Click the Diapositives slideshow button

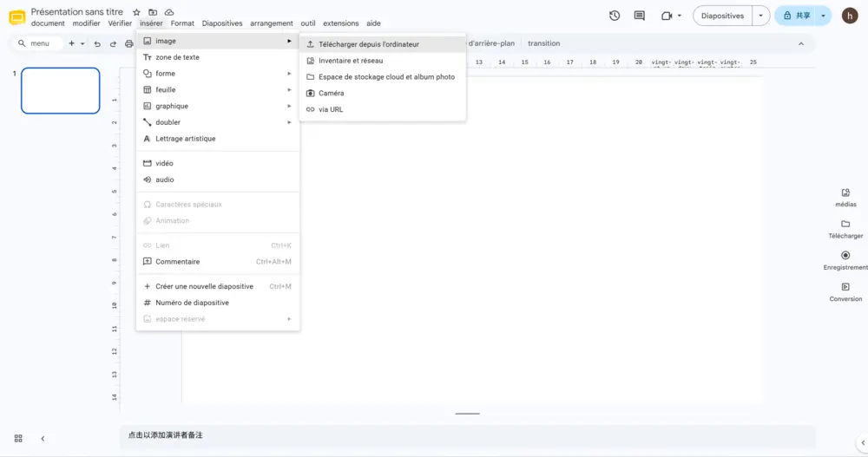(722, 16)
